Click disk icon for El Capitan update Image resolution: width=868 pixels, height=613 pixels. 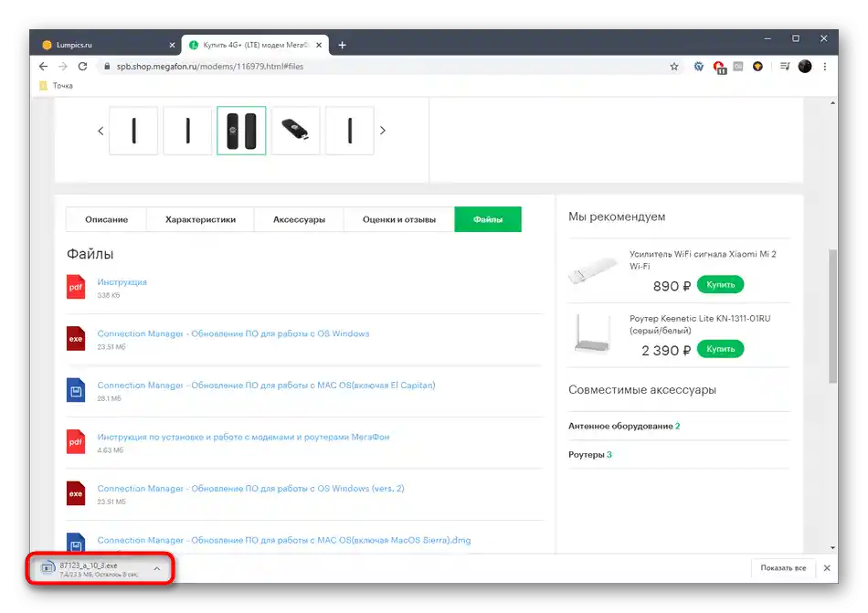pos(76,390)
